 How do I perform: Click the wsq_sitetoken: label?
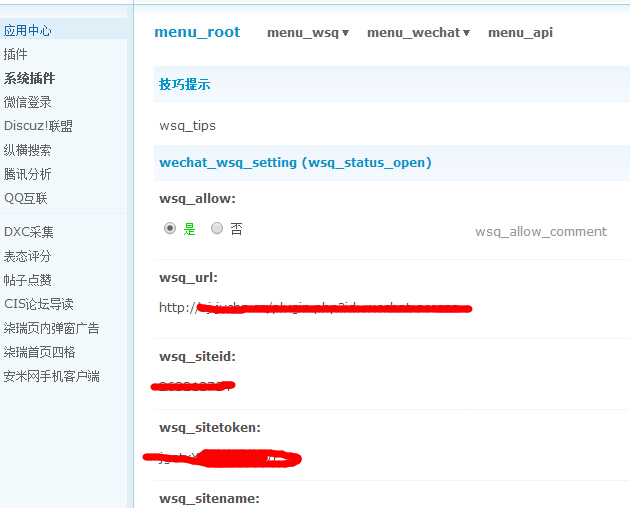point(210,428)
